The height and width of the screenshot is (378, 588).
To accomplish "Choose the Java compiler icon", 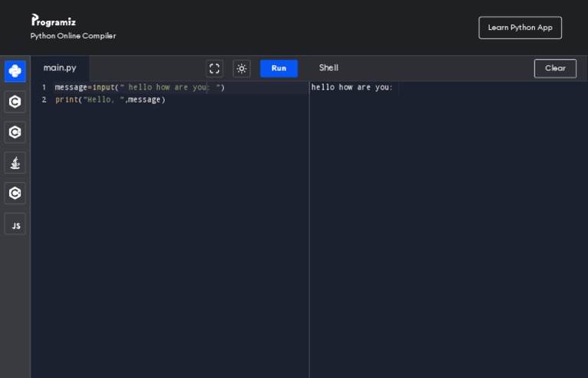I will [x=15, y=163].
